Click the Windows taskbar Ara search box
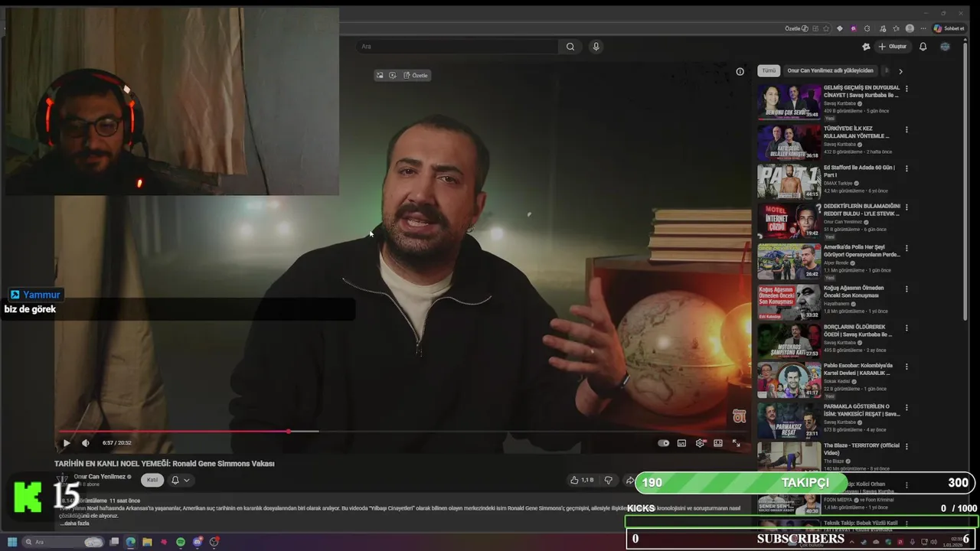Viewport: 980px width, 551px height. pyautogui.click(x=64, y=542)
